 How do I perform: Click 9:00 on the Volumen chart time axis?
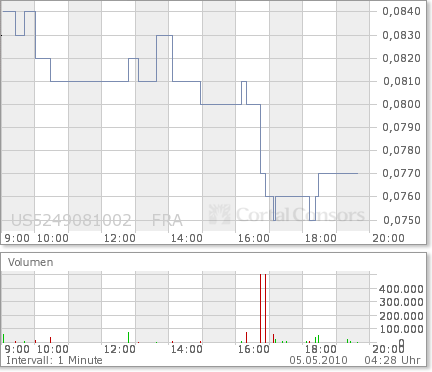(x=17, y=349)
